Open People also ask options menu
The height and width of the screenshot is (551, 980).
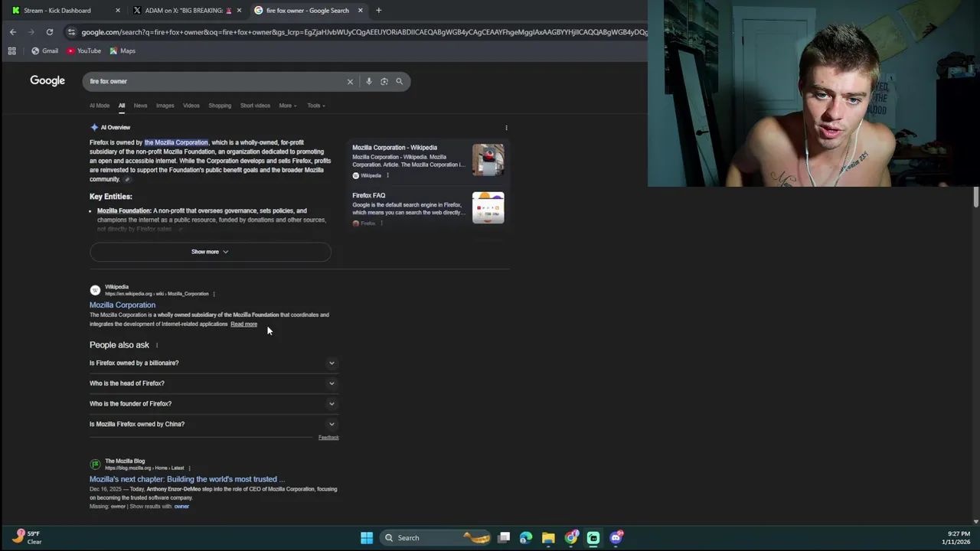[157, 345]
